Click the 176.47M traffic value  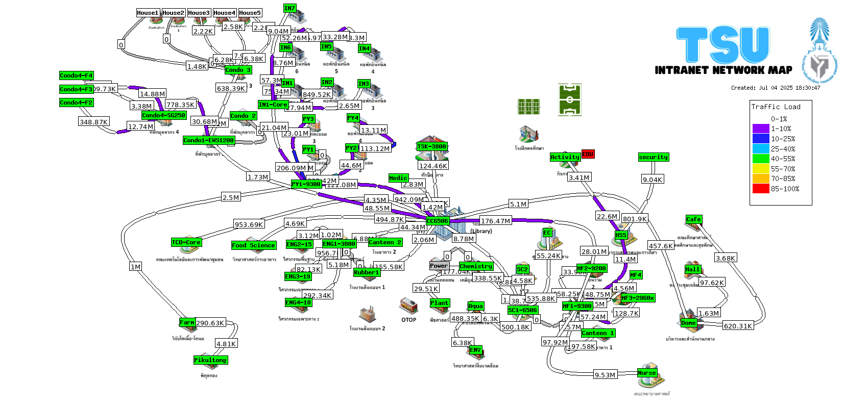[x=495, y=221]
